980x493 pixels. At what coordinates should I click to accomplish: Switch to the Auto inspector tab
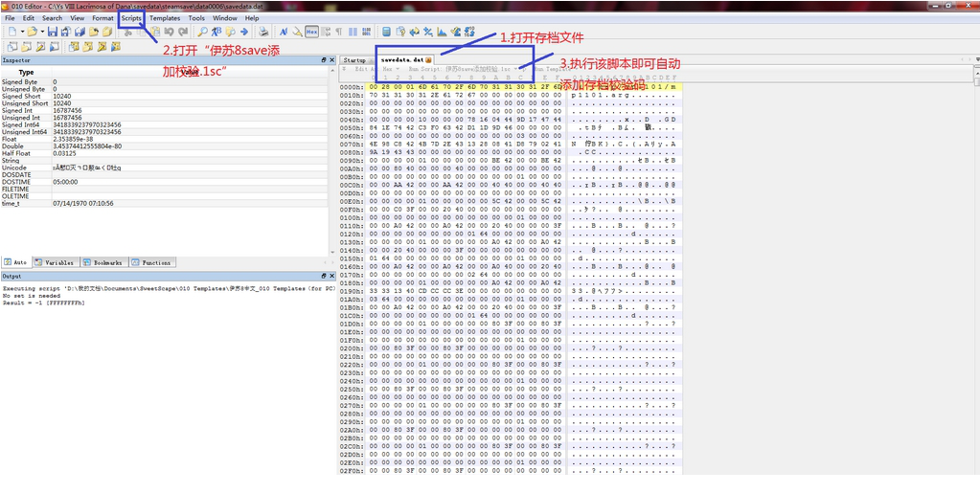pos(16,262)
